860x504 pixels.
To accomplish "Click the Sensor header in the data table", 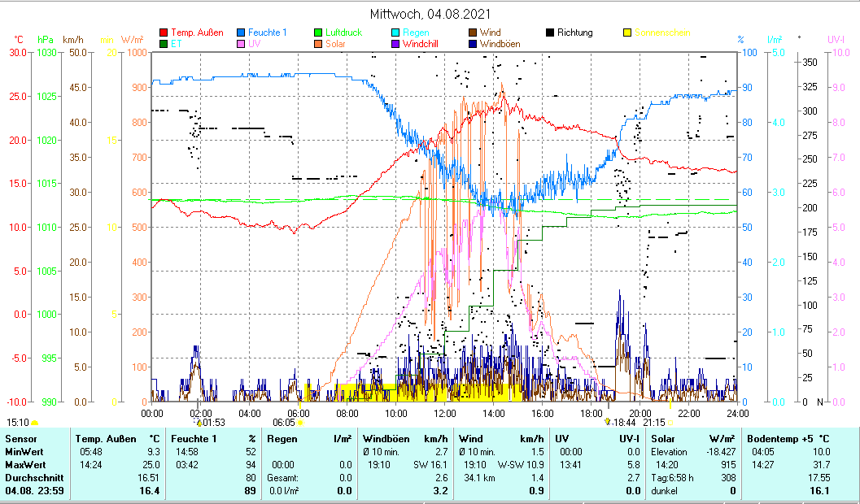I will point(20,439).
